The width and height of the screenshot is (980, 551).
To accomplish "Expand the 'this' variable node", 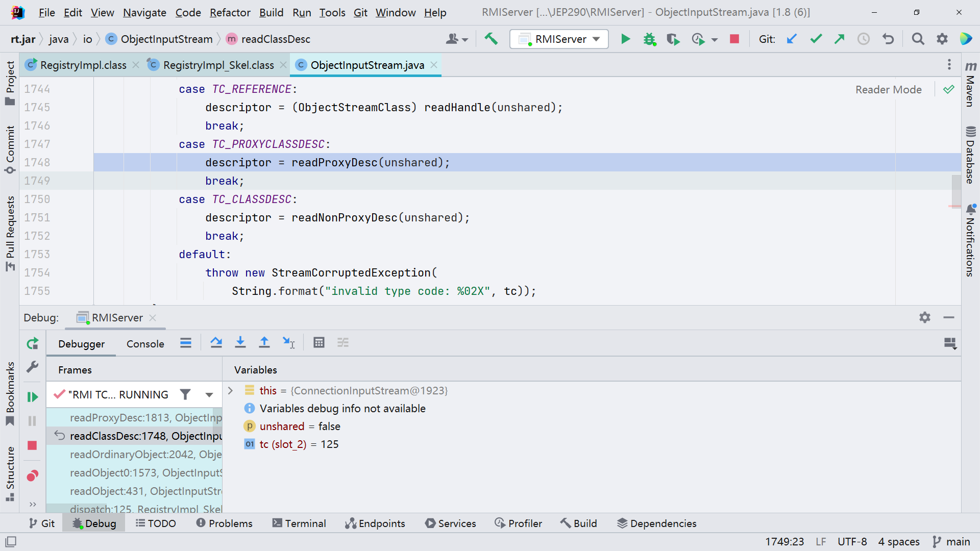I will coord(230,391).
